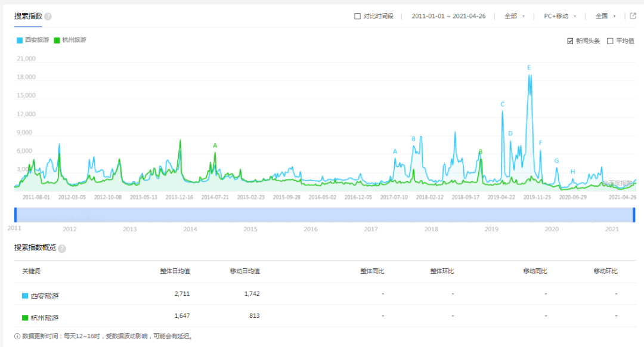Image resolution: width=644 pixels, height=347 pixels.
Task: Switch to the 搜索指数 tab
Action: (28, 16)
